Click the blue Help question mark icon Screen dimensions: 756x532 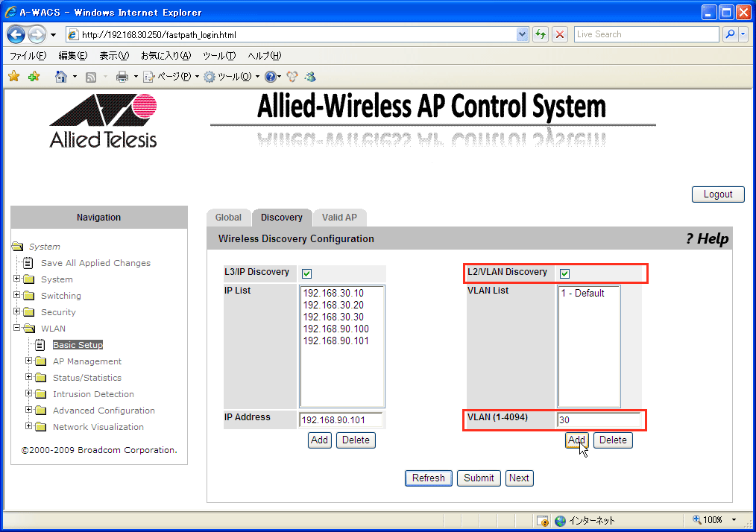click(x=271, y=77)
